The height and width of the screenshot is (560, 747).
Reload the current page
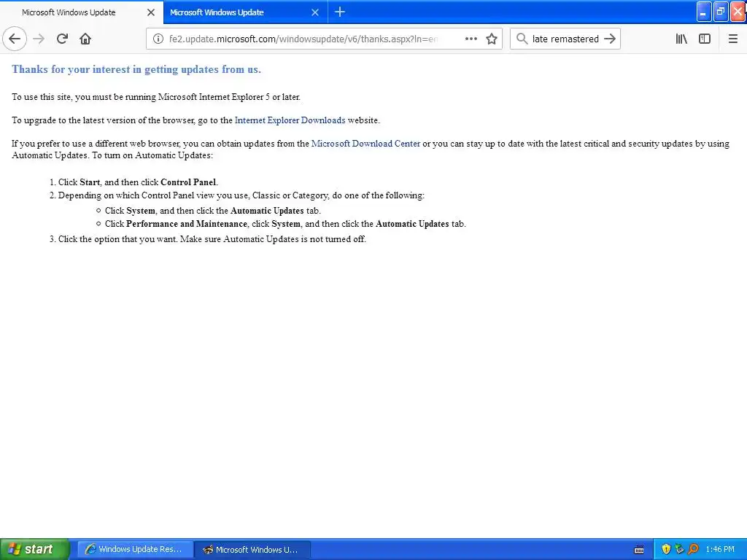[x=62, y=39]
